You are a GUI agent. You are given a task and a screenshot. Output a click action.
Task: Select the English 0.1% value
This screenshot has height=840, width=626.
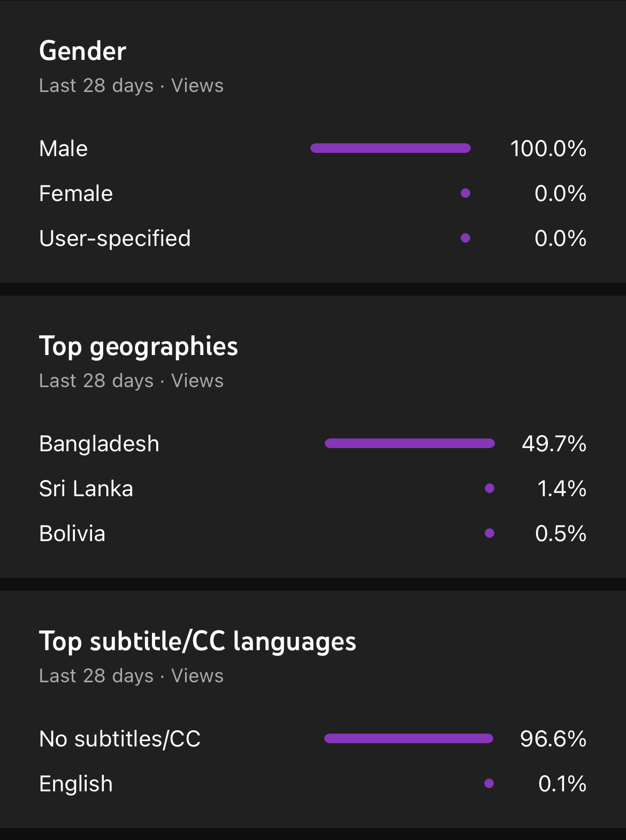[562, 784]
